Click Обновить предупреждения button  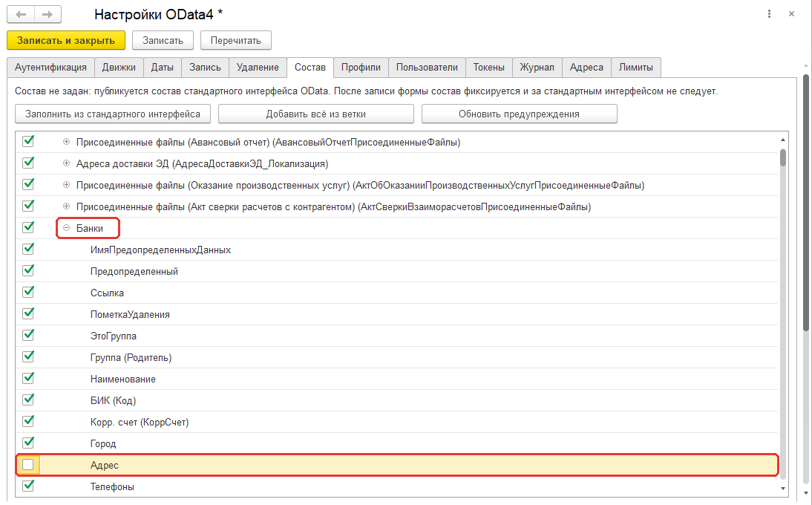pos(519,114)
